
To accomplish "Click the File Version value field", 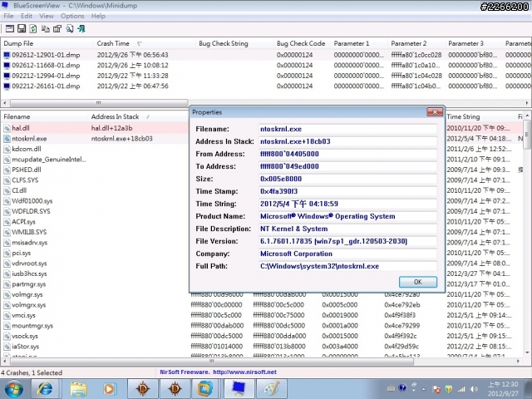I will point(347,241).
